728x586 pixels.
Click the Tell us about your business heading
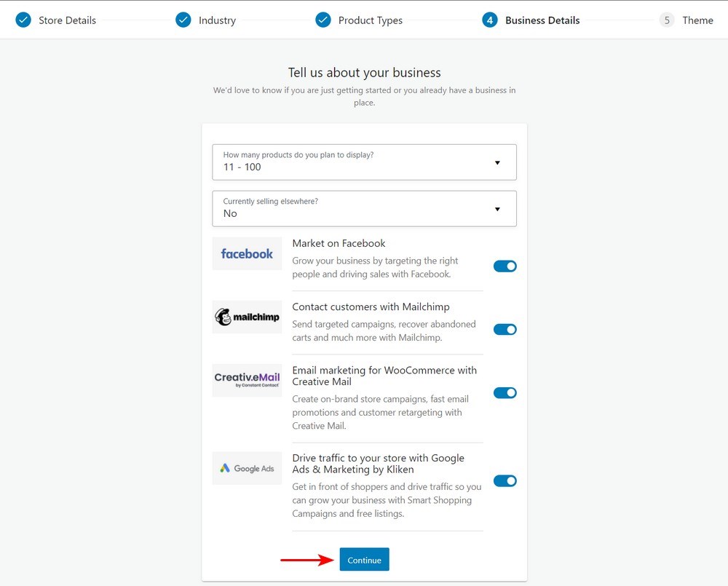364,72
